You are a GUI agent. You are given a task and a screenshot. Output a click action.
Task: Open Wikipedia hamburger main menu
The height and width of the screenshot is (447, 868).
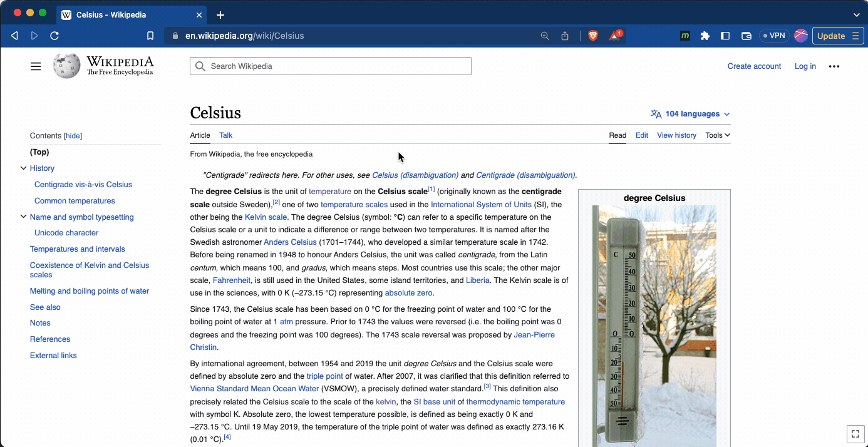pyautogui.click(x=36, y=66)
